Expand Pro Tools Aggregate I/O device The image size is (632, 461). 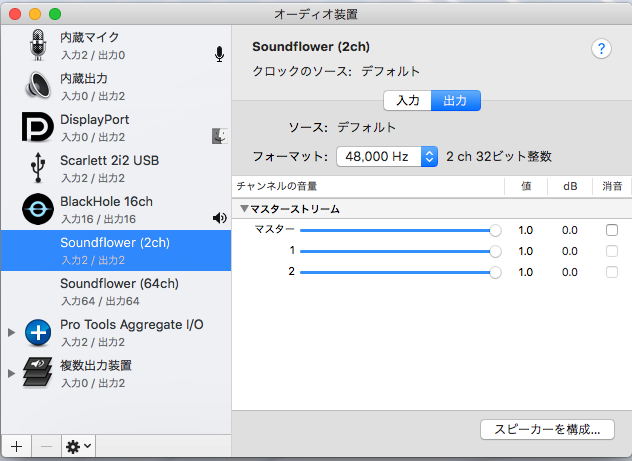[12, 332]
